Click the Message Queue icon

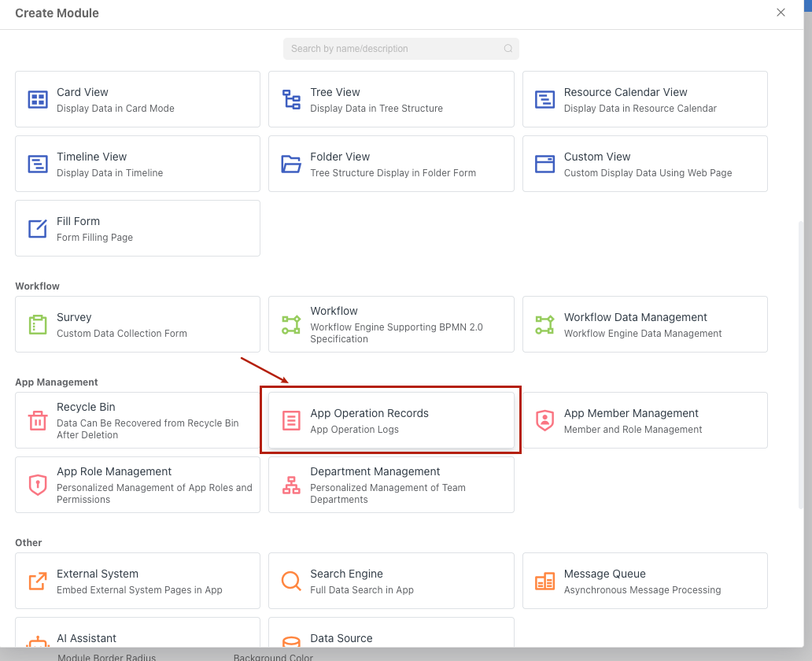tap(544, 581)
